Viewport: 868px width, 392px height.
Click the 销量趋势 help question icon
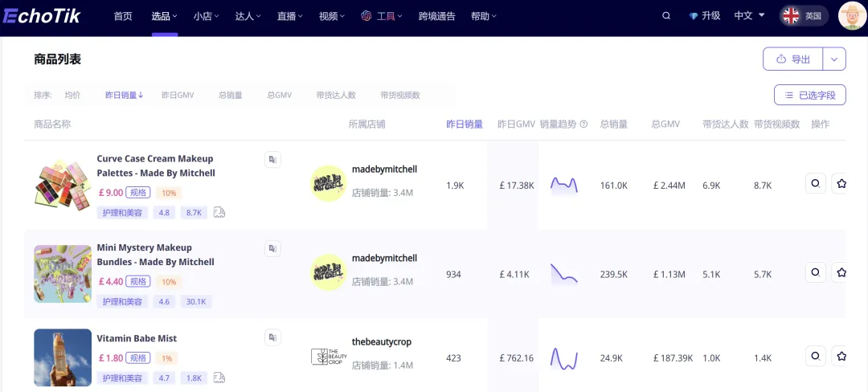point(583,125)
